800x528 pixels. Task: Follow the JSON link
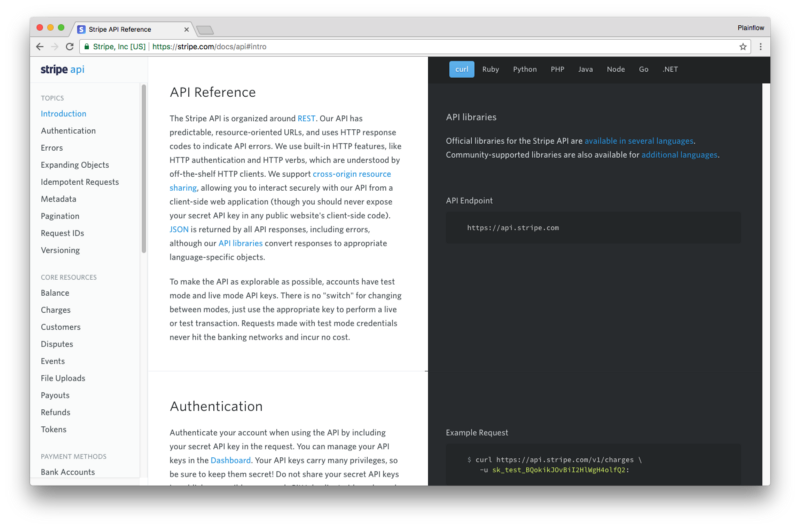pyautogui.click(x=179, y=230)
